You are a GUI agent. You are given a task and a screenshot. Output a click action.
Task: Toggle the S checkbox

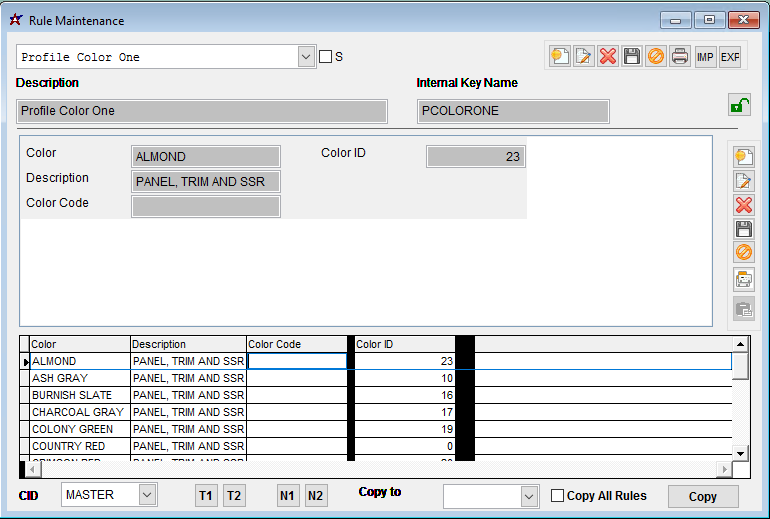(x=325, y=57)
